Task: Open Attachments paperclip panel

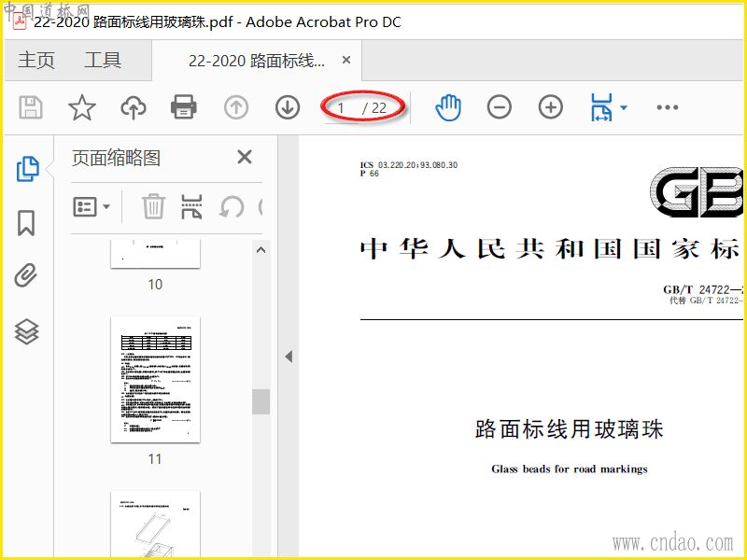Action: 26,275
